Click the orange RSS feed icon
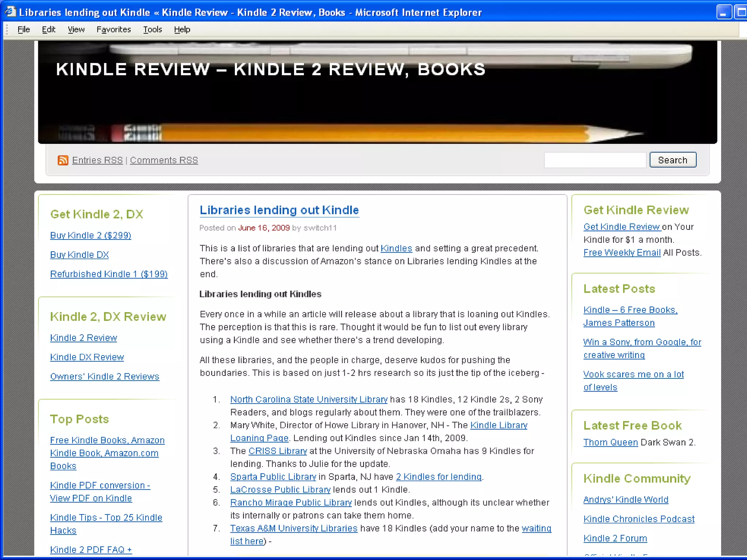The height and width of the screenshot is (560, 747). (x=63, y=160)
